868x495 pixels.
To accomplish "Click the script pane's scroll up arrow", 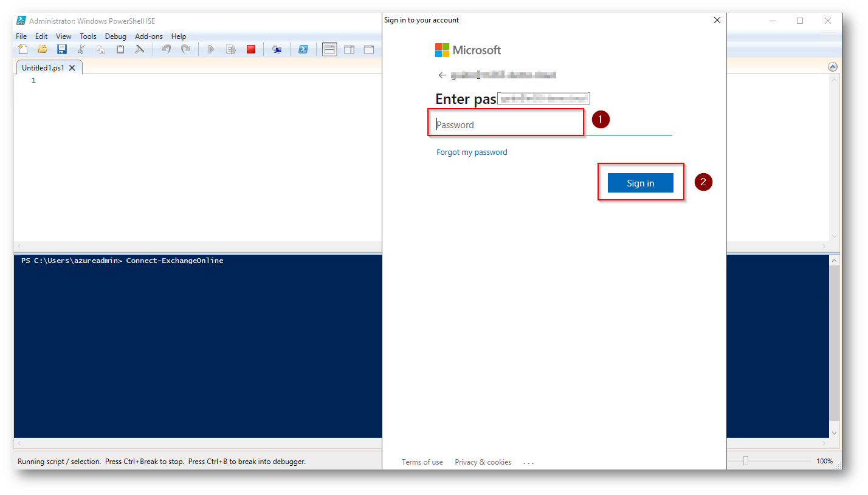I will point(835,80).
